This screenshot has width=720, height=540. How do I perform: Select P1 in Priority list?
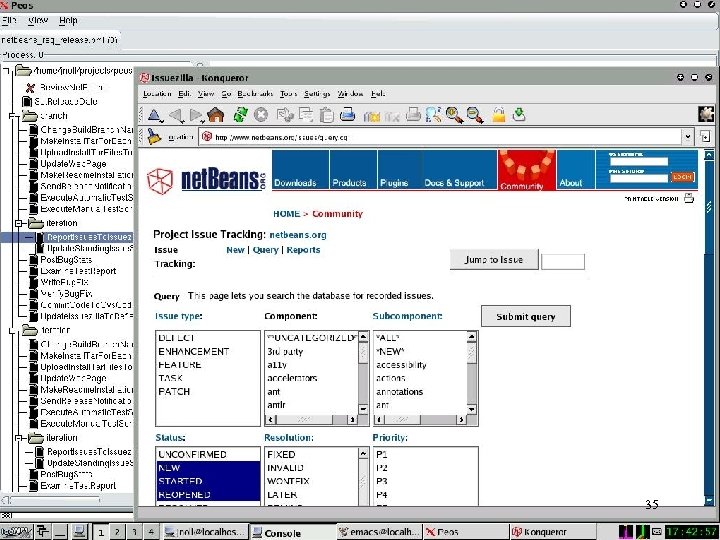click(425, 455)
